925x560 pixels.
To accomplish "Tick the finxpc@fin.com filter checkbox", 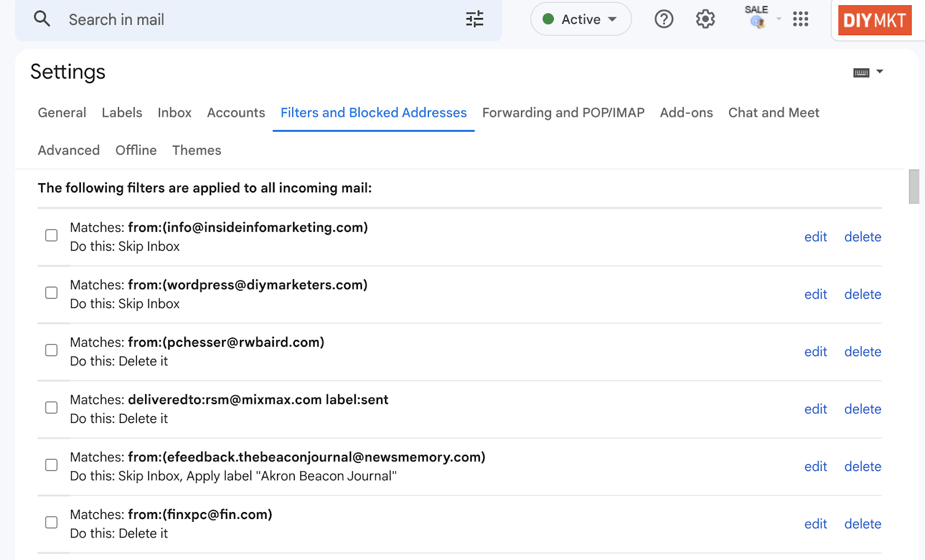I will pyautogui.click(x=51, y=523).
